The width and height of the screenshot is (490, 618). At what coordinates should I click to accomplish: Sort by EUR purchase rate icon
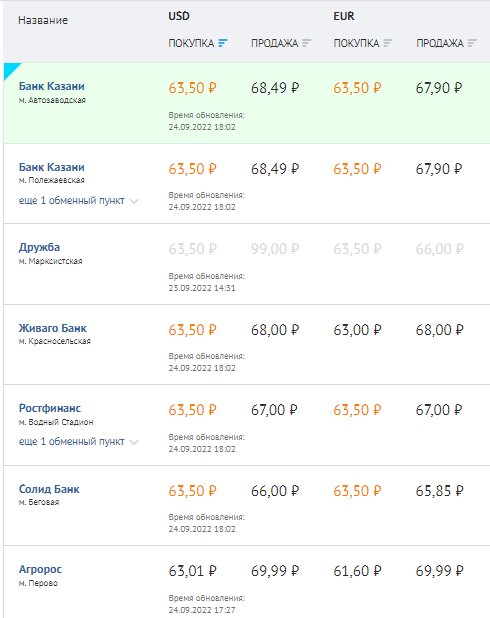pos(388,43)
